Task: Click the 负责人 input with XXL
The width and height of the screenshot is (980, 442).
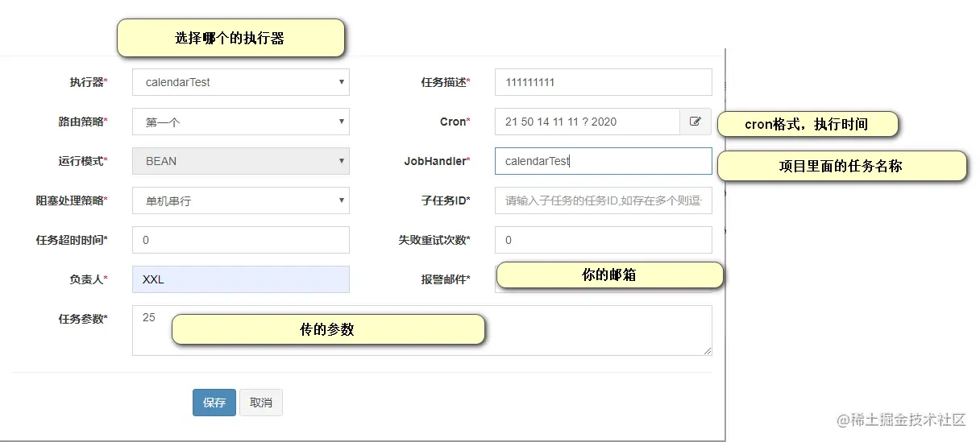Action: (241, 279)
